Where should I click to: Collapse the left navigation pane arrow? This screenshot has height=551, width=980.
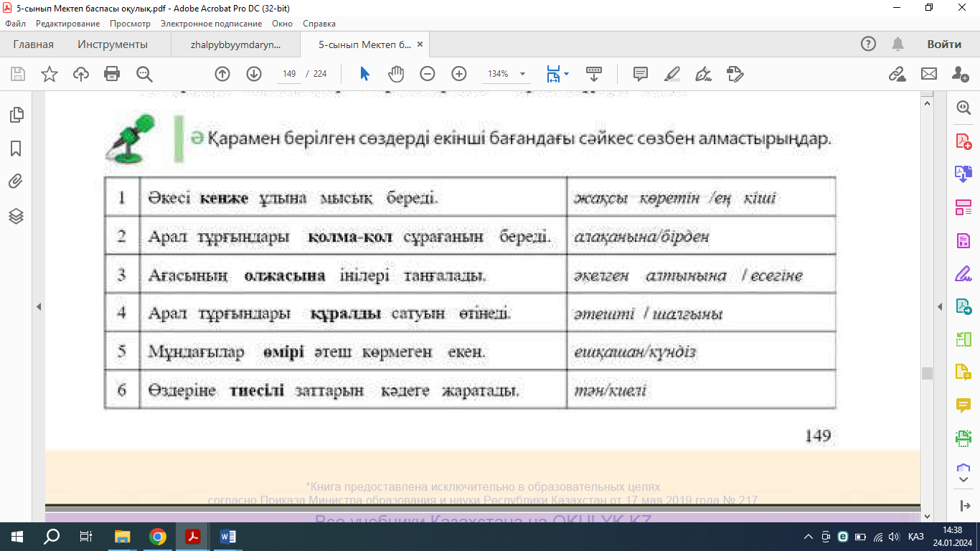(39, 306)
